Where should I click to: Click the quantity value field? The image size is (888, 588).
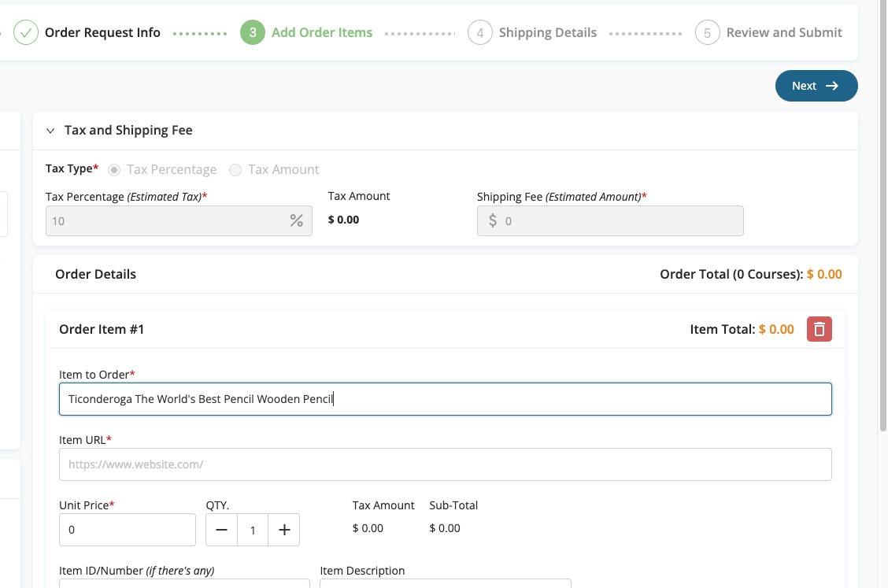[253, 530]
